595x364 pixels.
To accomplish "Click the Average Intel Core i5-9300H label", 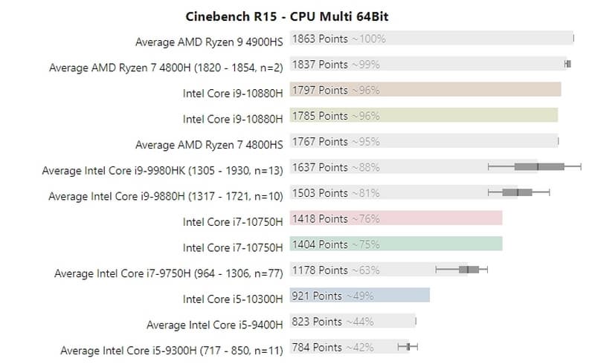I will point(171,351).
